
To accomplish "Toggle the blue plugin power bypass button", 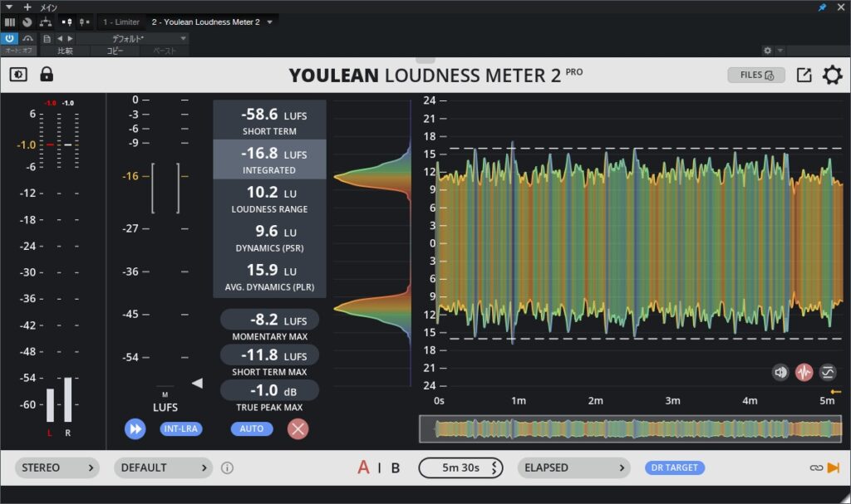I will pyautogui.click(x=9, y=38).
